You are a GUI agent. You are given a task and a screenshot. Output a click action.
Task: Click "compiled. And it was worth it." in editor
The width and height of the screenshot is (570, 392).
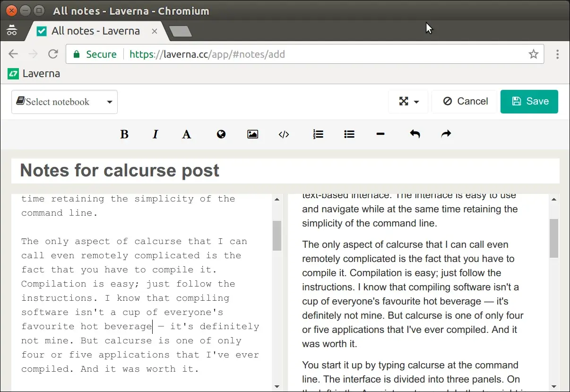click(110, 369)
